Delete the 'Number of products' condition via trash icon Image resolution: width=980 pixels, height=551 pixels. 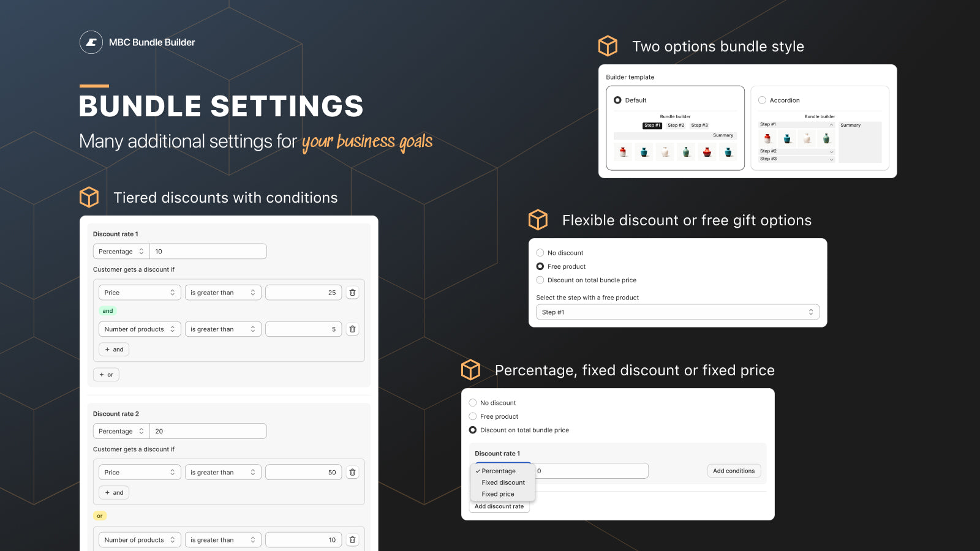(352, 329)
